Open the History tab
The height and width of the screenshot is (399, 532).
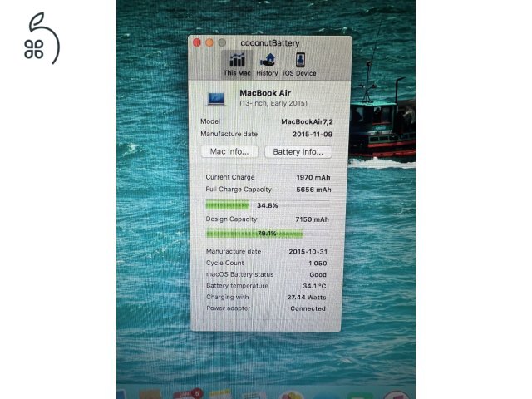(x=268, y=63)
